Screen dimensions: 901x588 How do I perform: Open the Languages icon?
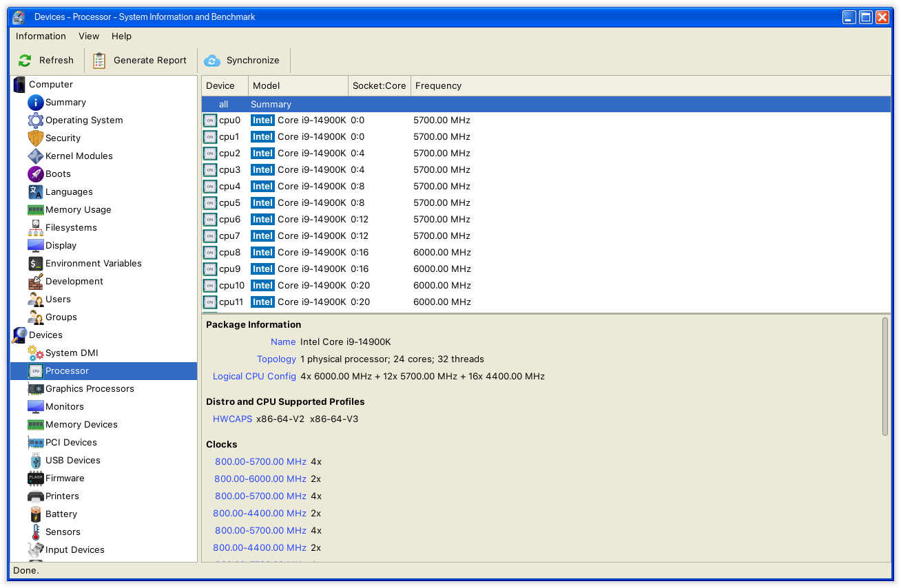[36, 192]
